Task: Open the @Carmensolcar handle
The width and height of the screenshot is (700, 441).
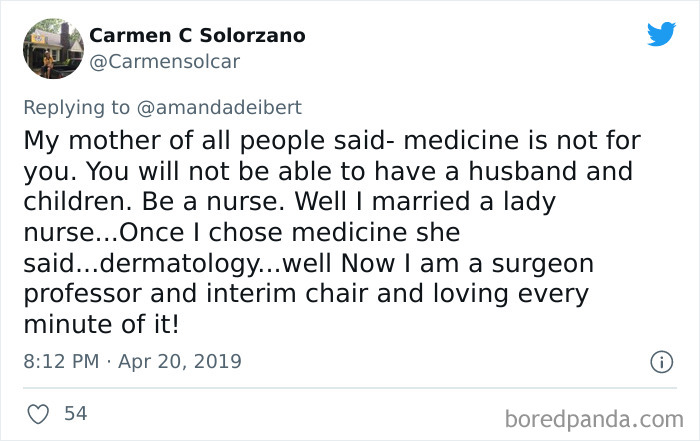Action: 164,62
